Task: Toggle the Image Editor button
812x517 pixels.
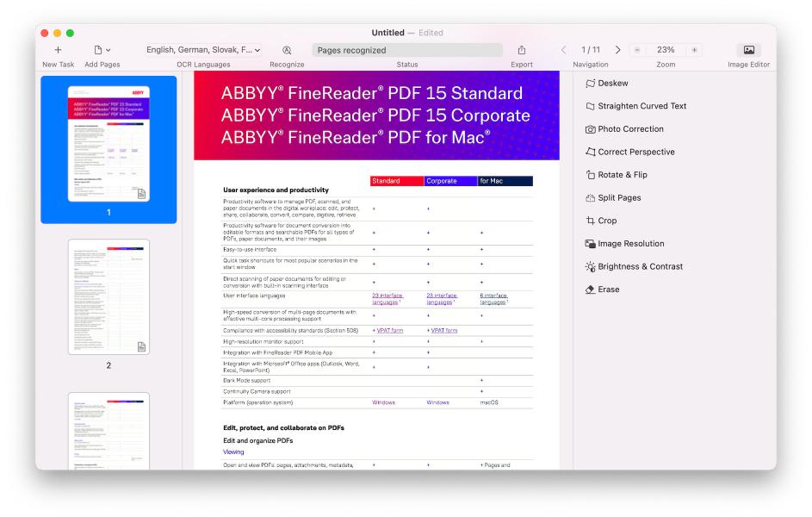Action: coord(749,50)
